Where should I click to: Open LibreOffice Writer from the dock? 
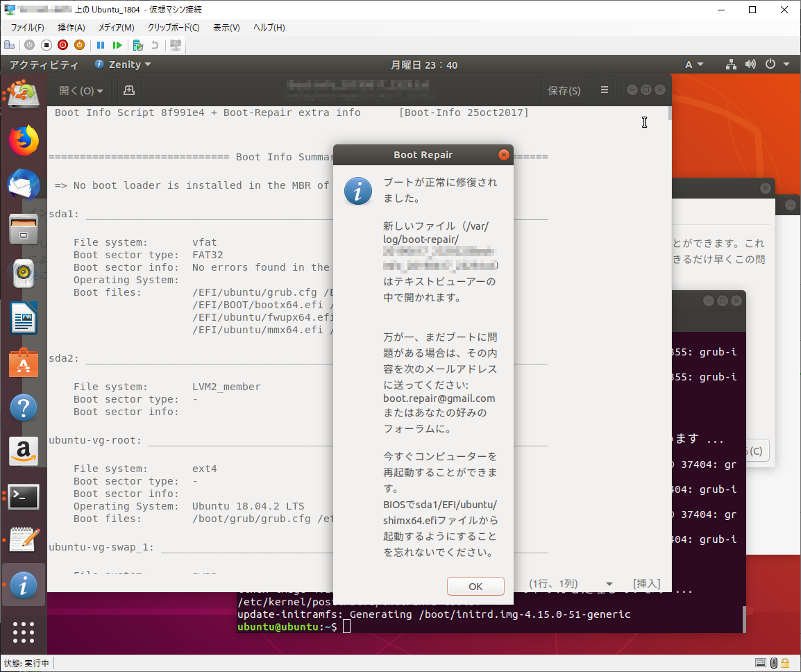[x=24, y=318]
